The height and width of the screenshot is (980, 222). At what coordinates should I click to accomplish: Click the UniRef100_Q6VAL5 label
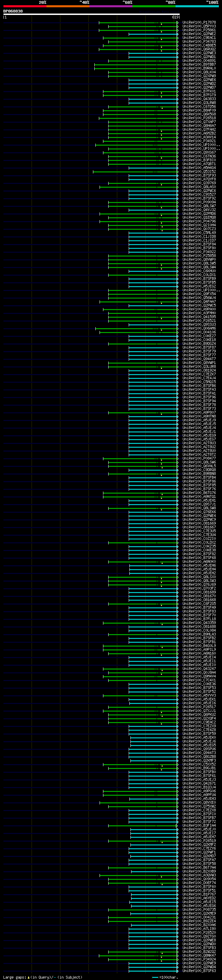[199, 466]
